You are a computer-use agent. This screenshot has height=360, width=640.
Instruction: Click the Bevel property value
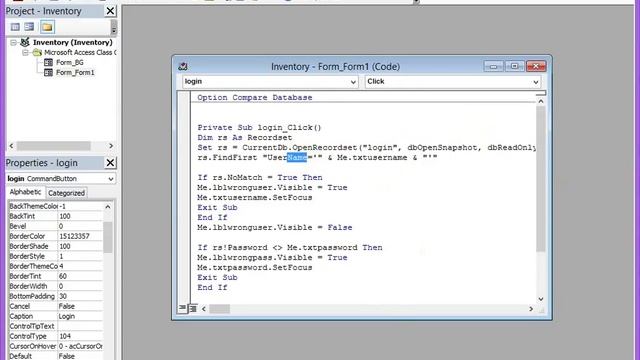[80, 227]
